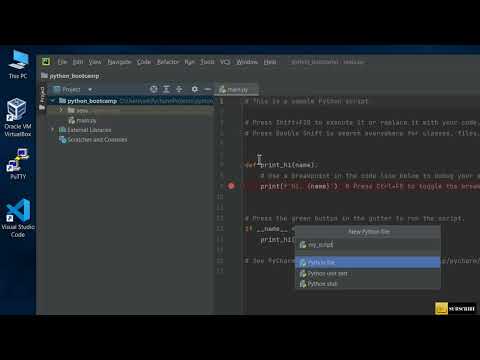480x360 pixels.
Task: Select main.py in the project tree
Action: click(x=82, y=120)
